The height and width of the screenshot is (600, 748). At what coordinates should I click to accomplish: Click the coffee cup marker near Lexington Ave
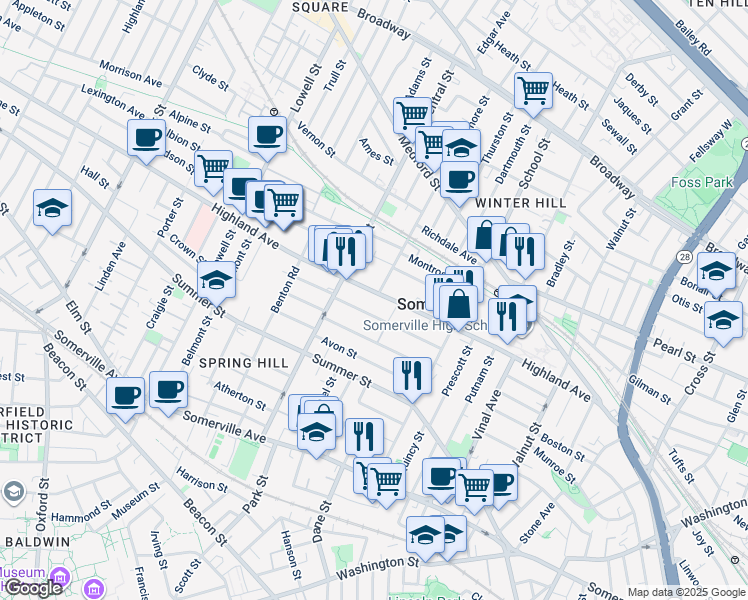pos(146,137)
